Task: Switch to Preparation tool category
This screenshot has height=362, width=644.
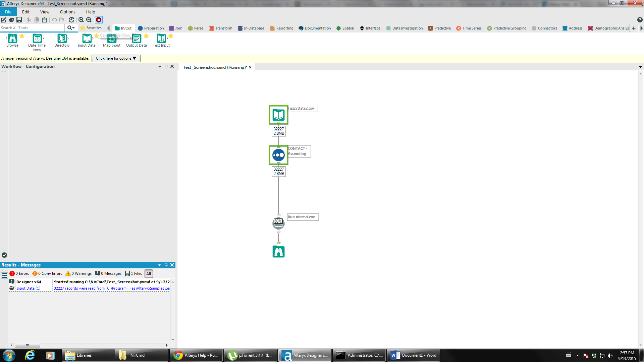Action: tap(151, 28)
